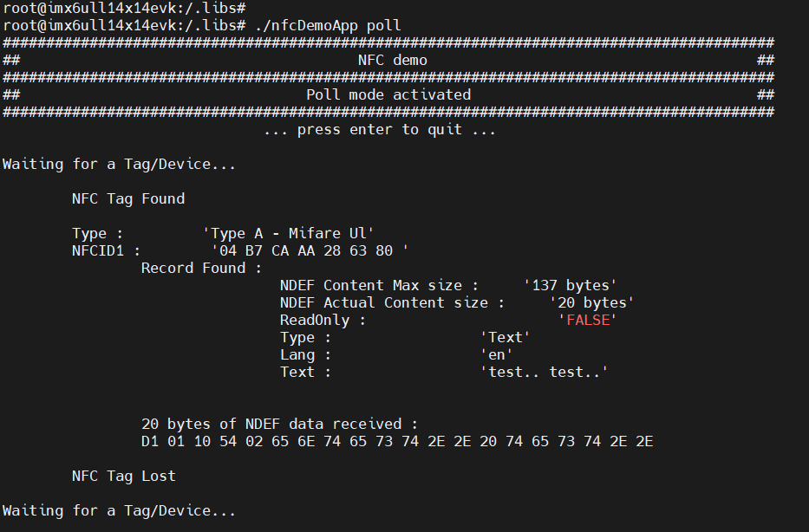Click the 'Poll mode activated' banner text
This screenshot has width=809, height=532.
coord(388,94)
